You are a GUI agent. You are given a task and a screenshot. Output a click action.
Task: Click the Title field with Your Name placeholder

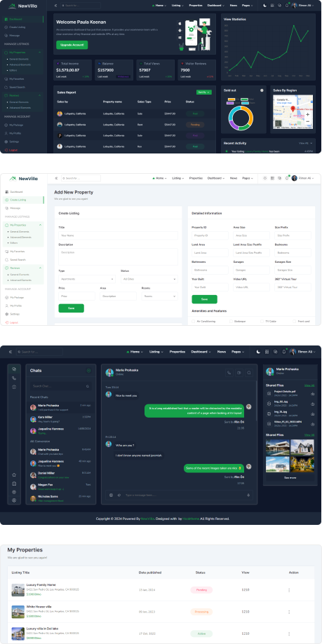click(118, 235)
